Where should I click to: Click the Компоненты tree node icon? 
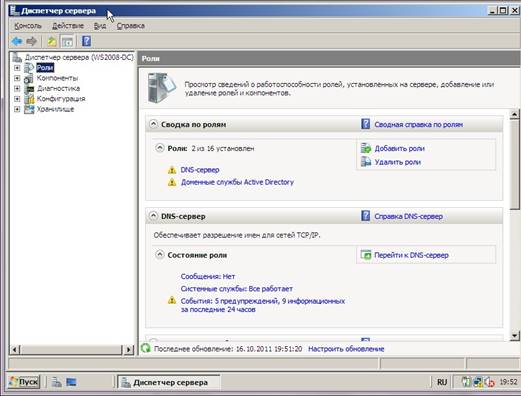pyautogui.click(x=29, y=78)
